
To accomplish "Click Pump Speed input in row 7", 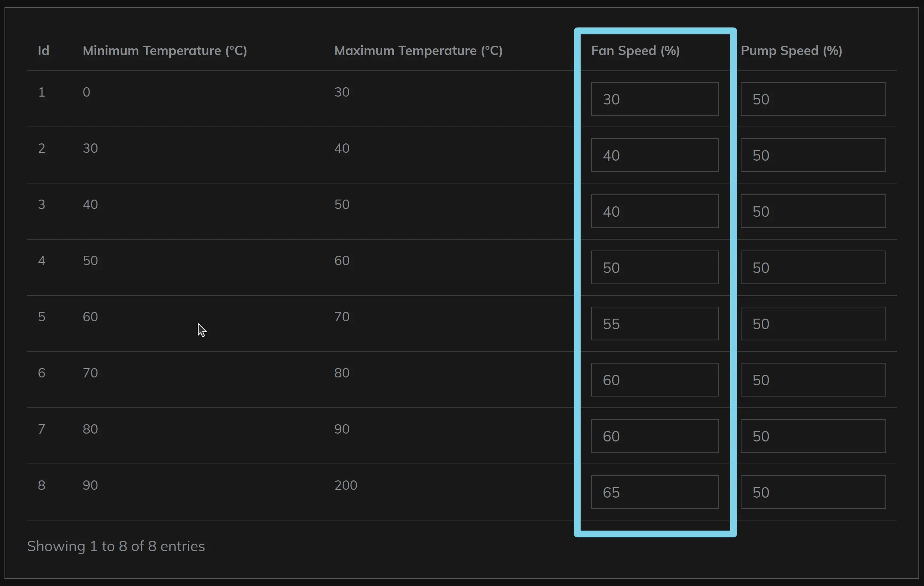I will pyautogui.click(x=813, y=436).
